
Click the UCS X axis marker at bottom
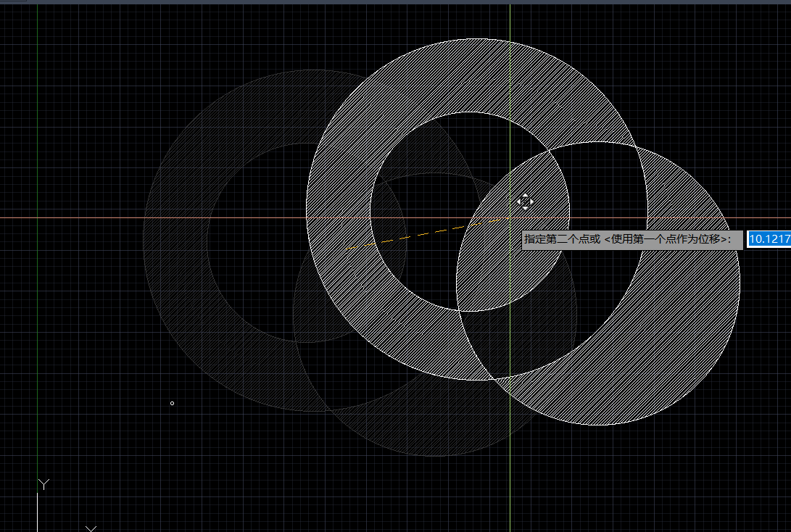click(x=91, y=528)
